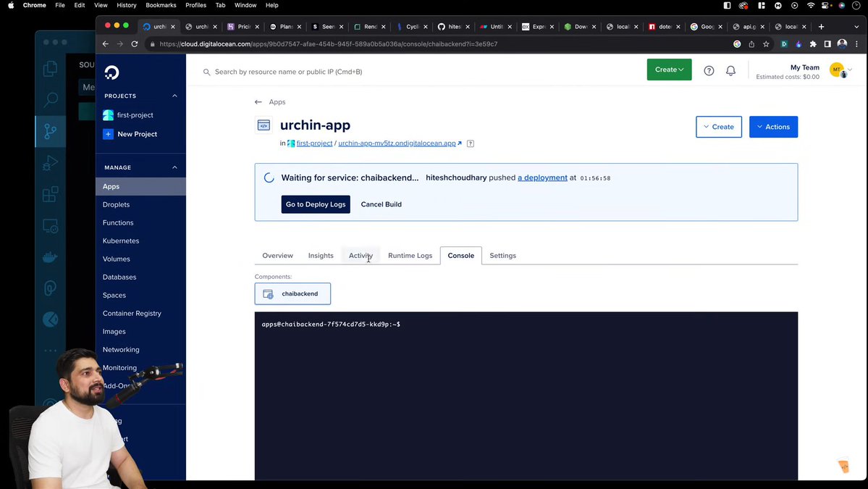Click the first-project icon in sidebar

[108, 115]
